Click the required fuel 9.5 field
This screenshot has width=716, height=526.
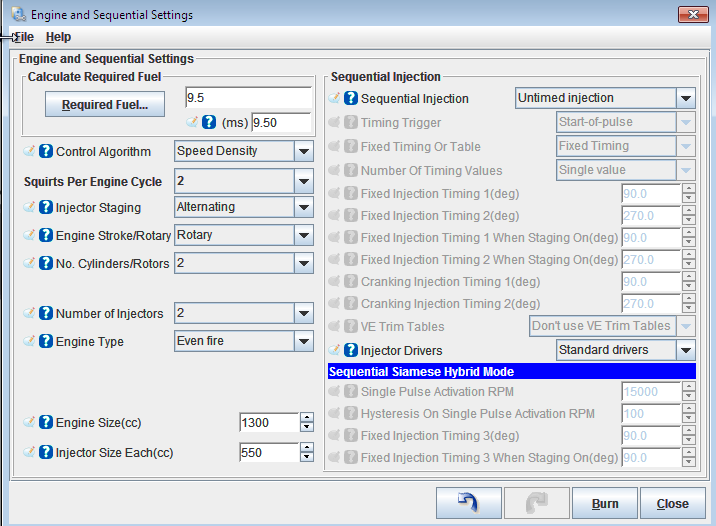(248, 98)
